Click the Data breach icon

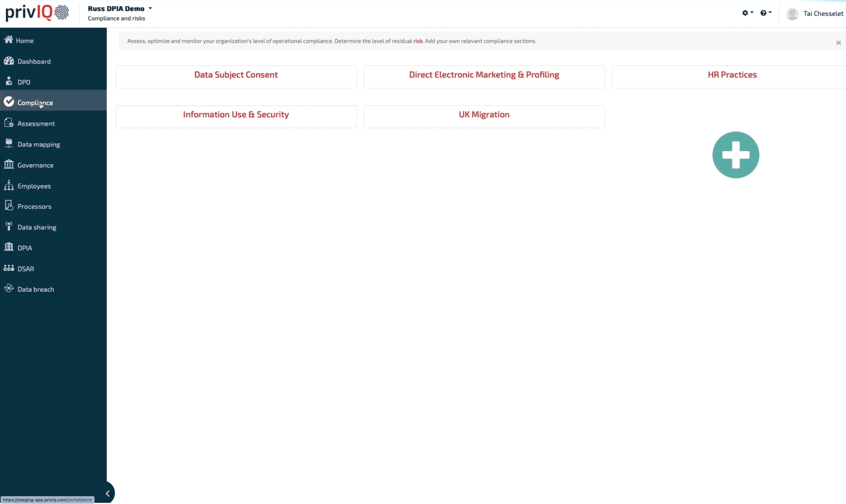coord(8,288)
